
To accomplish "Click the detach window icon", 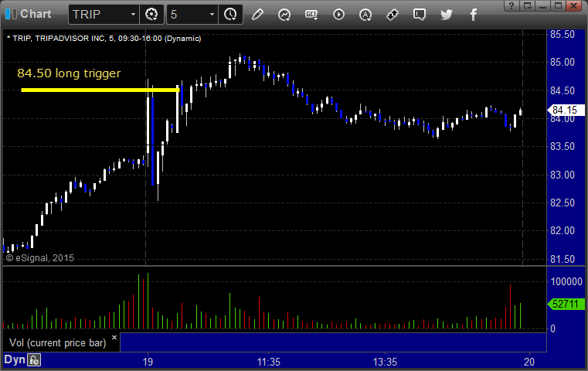I will [x=527, y=5].
